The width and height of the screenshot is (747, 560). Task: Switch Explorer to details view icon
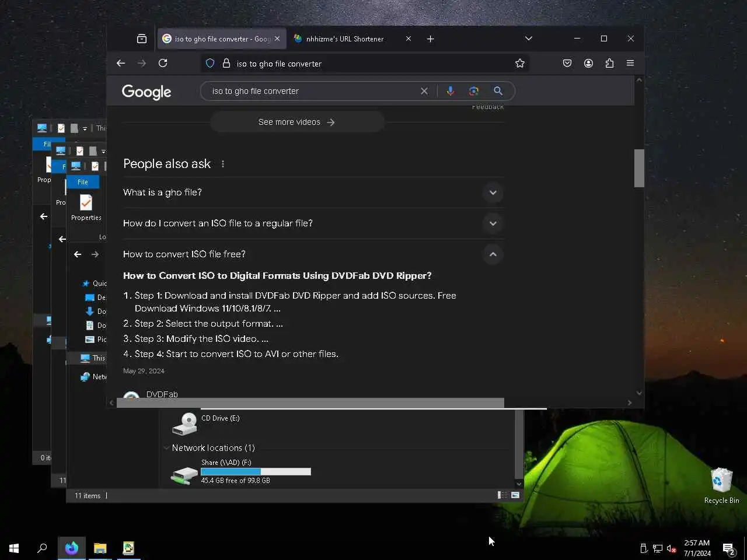pyautogui.click(x=502, y=495)
